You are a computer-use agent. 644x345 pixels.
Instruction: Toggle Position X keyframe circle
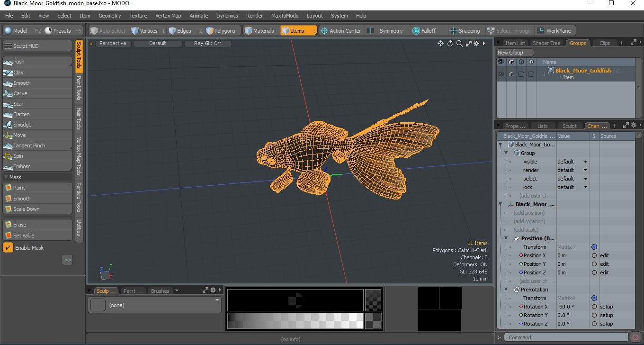coord(594,255)
